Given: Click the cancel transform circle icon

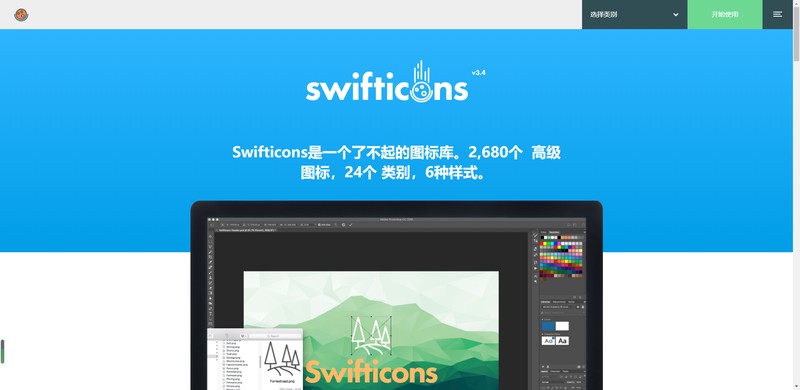Looking at the screenshot, I should (344, 225).
